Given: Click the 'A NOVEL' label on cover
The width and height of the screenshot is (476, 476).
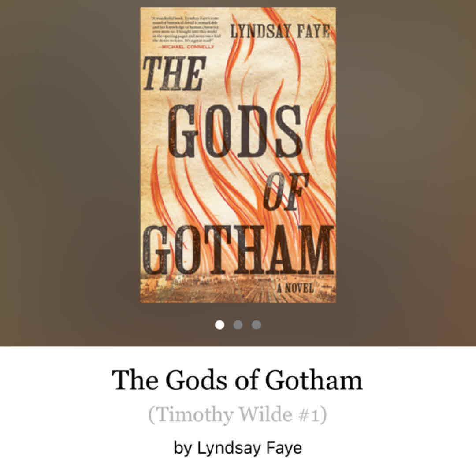Looking at the screenshot, I should coord(295,288).
